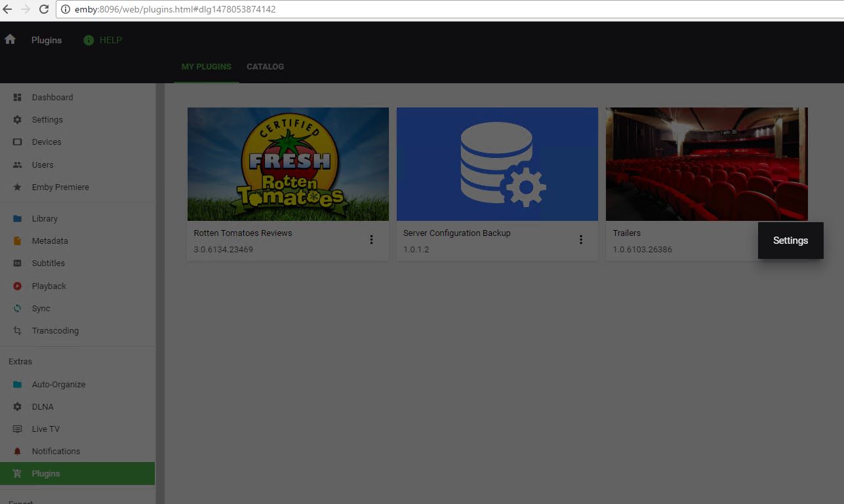Open the Users sidebar link

[x=77, y=165]
